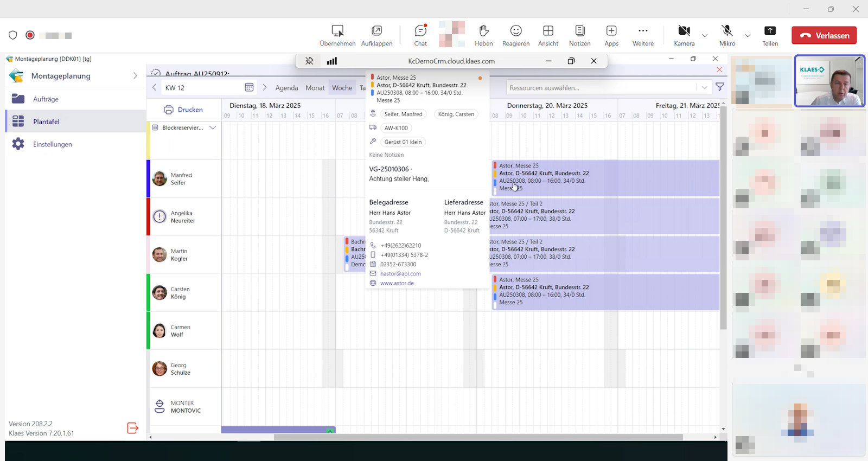Image resolution: width=868 pixels, height=461 pixels.
Task: Click the resource filter funnel icon
Action: click(x=719, y=87)
